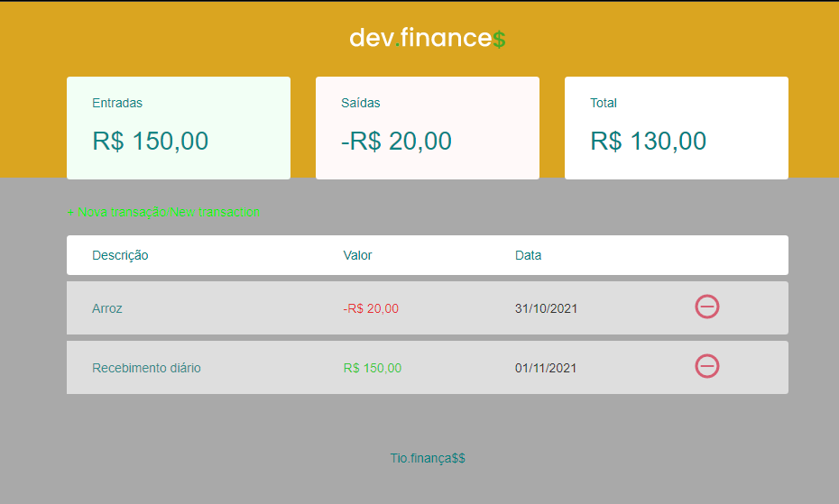Open the Nova transação/New transaction link

pyautogui.click(x=163, y=212)
